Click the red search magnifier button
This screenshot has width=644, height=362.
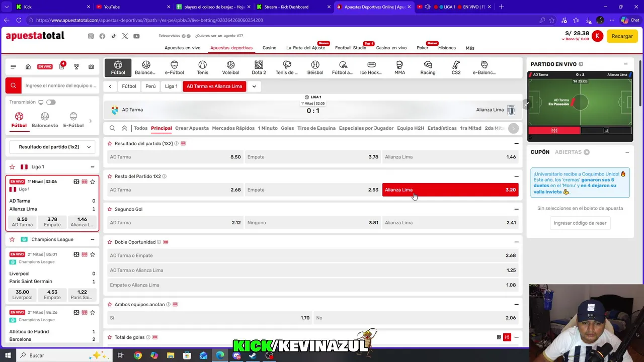14,85
